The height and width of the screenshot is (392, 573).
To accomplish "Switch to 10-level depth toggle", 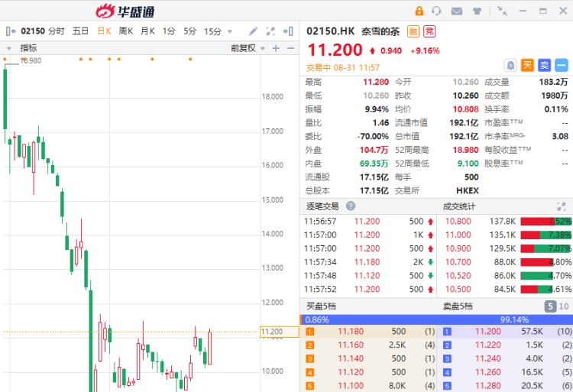I will 564,306.
